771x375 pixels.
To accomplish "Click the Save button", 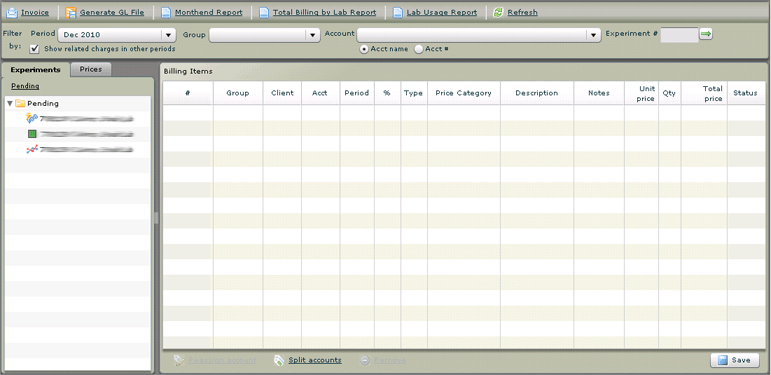I will click(x=735, y=360).
